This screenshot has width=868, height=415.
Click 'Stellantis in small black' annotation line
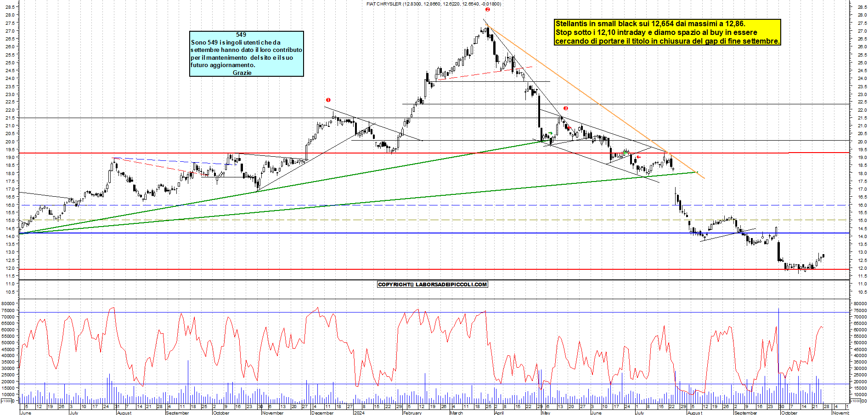tap(650, 23)
